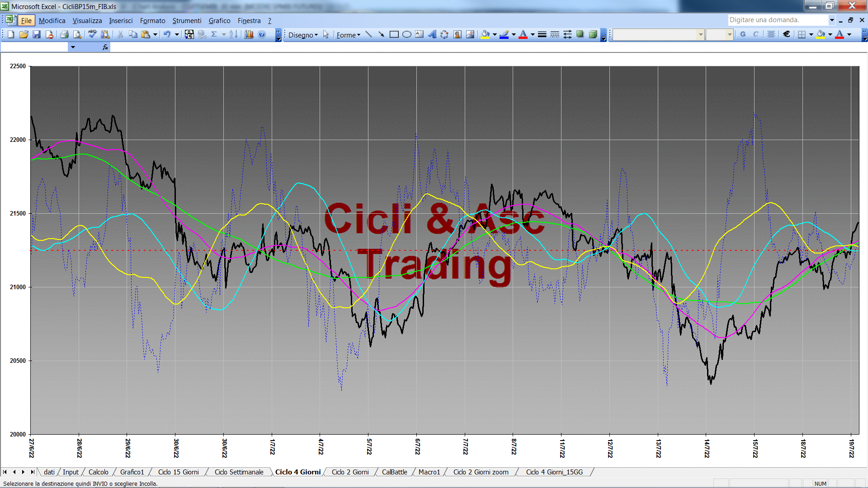Toggle center alignment
This screenshot has height=488, width=868.
(x=771, y=34)
